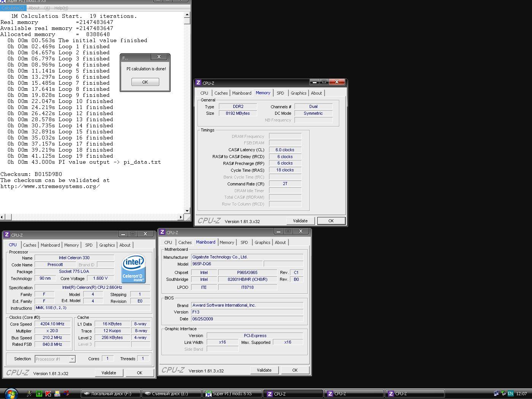Open Mainboard tab in CPU-Z Memory window
The image size is (532, 399).
coord(242,93)
